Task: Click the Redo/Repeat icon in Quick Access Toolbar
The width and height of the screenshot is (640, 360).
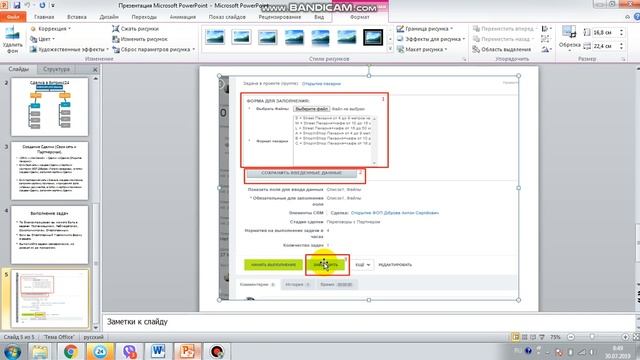Action: [x=42, y=5]
